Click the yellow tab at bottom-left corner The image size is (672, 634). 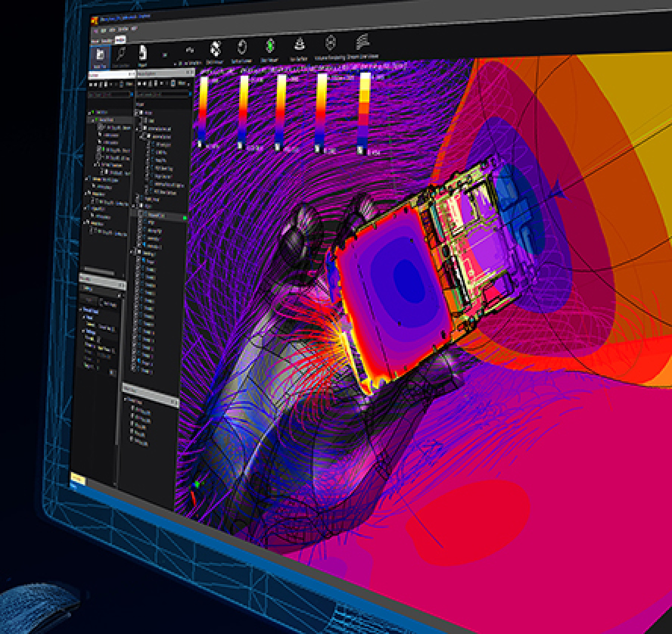point(77,478)
